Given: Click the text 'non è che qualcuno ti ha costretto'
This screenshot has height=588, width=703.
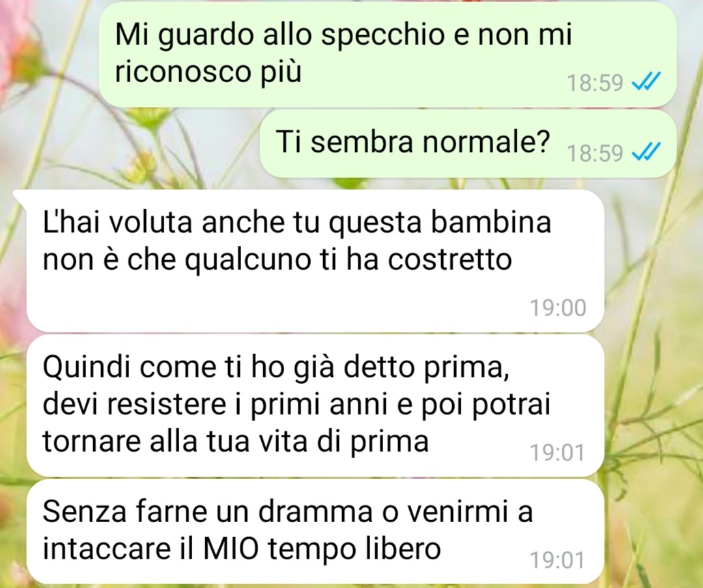Looking at the screenshot, I should [277, 259].
